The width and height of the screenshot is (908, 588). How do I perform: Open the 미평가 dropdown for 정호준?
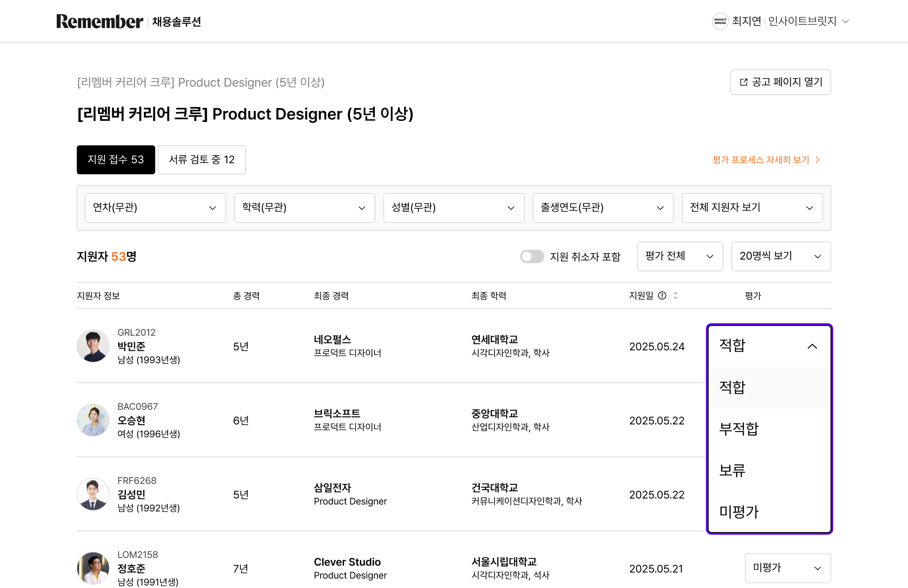point(788,568)
